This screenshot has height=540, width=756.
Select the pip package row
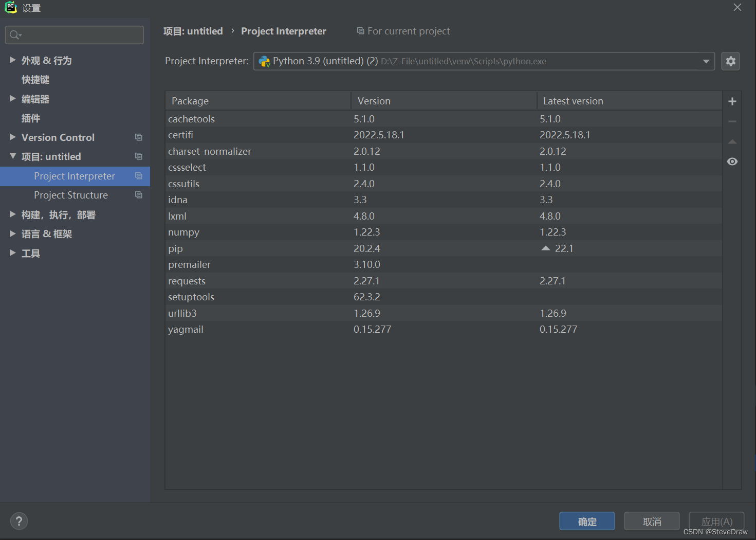tap(444, 248)
